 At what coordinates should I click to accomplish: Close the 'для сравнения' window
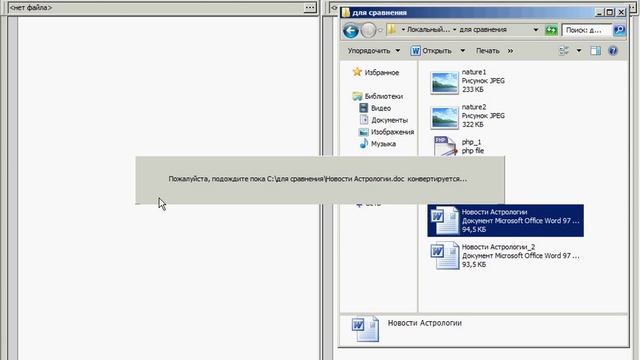(621, 12)
